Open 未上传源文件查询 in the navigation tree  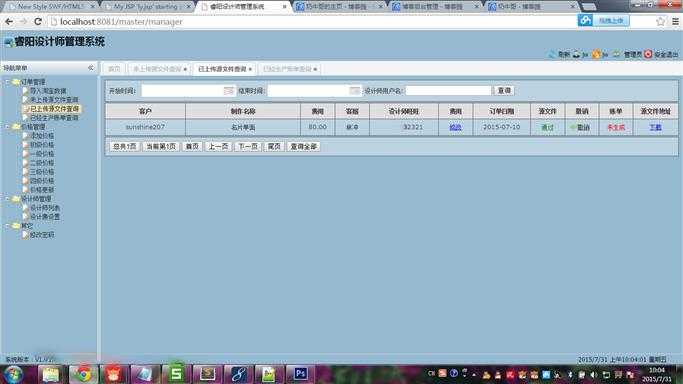click(x=54, y=100)
